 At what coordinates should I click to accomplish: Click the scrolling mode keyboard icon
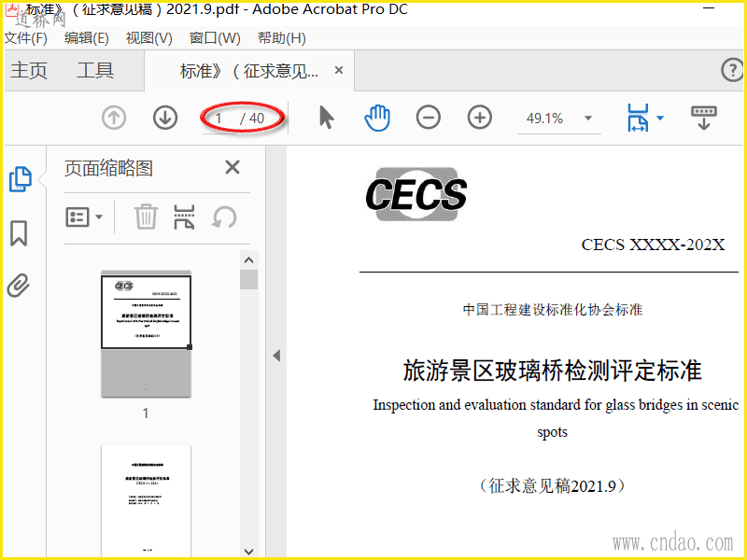(704, 118)
